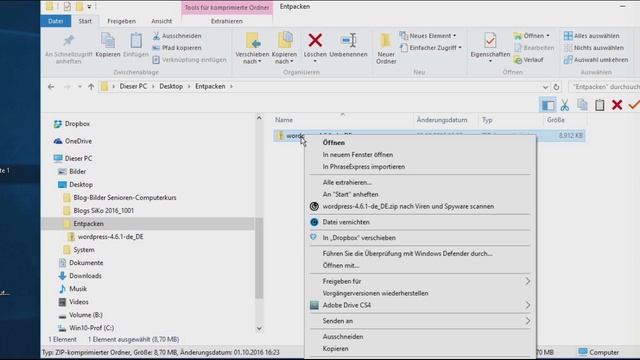
Task: Select wordpress-4.6.1-de_DE in the tree
Action: coord(110,237)
